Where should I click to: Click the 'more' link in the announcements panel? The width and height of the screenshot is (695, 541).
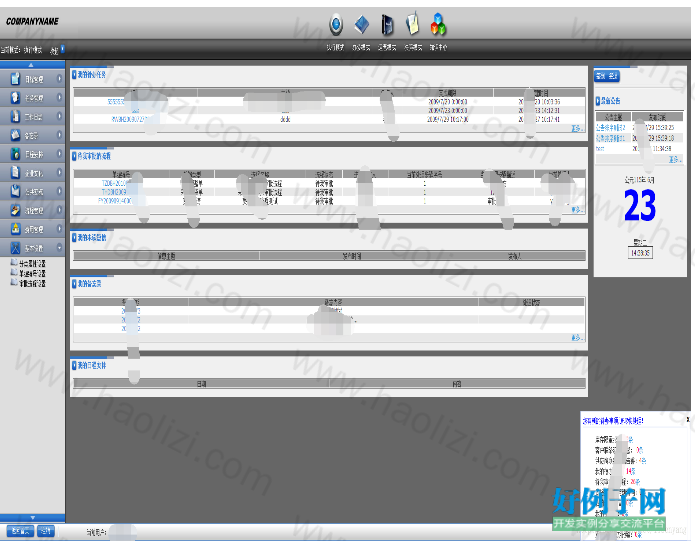click(x=675, y=159)
